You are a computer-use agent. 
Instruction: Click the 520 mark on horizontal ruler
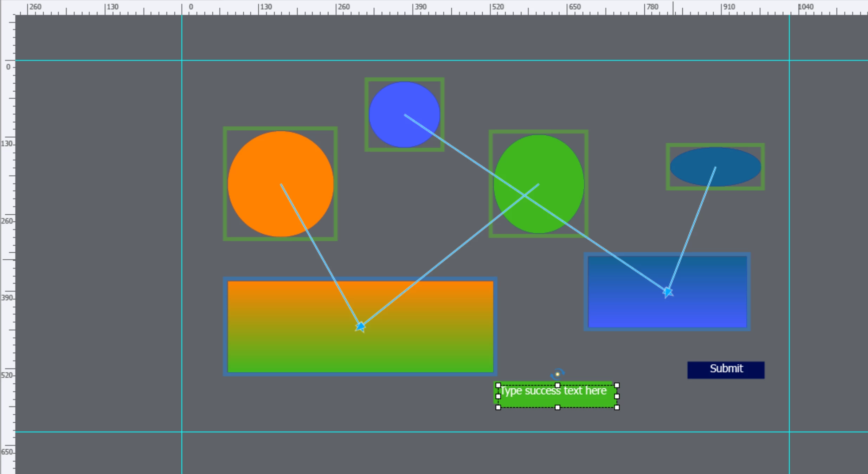pyautogui.click(x=497, y=7)
